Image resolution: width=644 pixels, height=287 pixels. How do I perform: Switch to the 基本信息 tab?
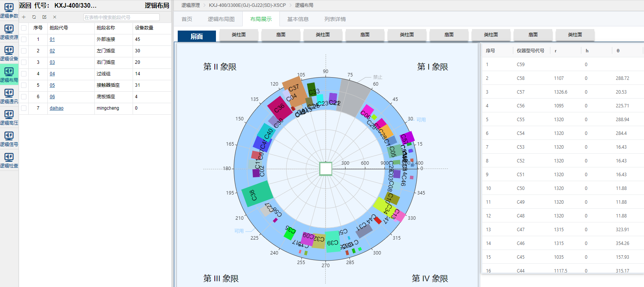[x=298, y=19]
